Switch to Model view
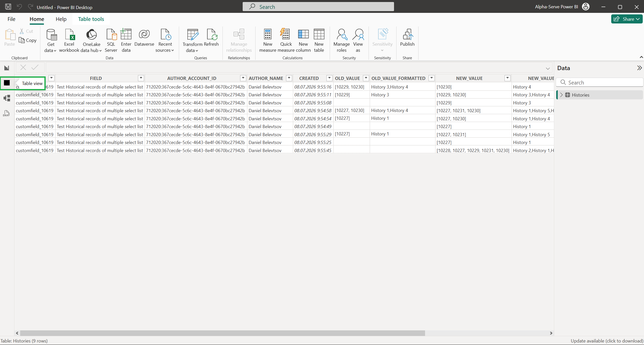Viewport: 644px width, 345px height. (7, 98)
